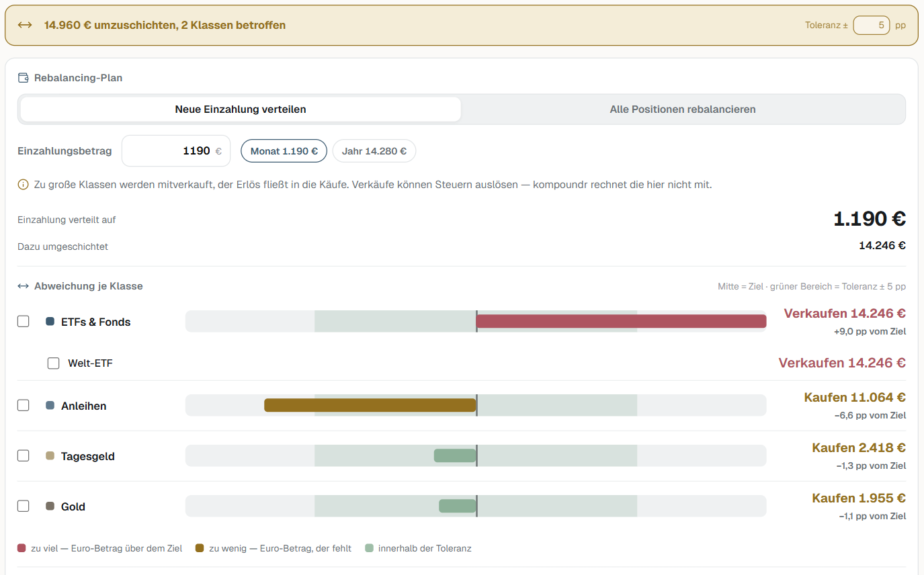924x575 pixels.
Task: Select the Gold checkbox
Action: 24,506
